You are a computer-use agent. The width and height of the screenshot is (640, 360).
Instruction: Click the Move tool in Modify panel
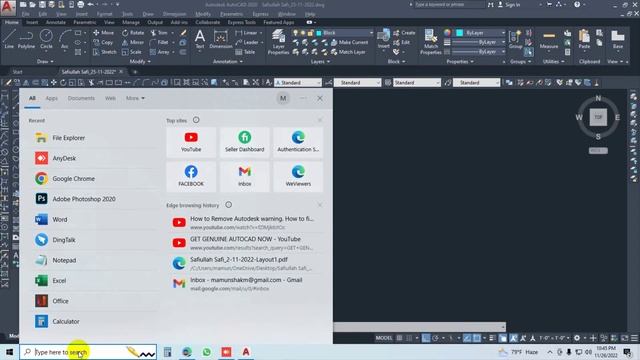(x=103, y=33)
